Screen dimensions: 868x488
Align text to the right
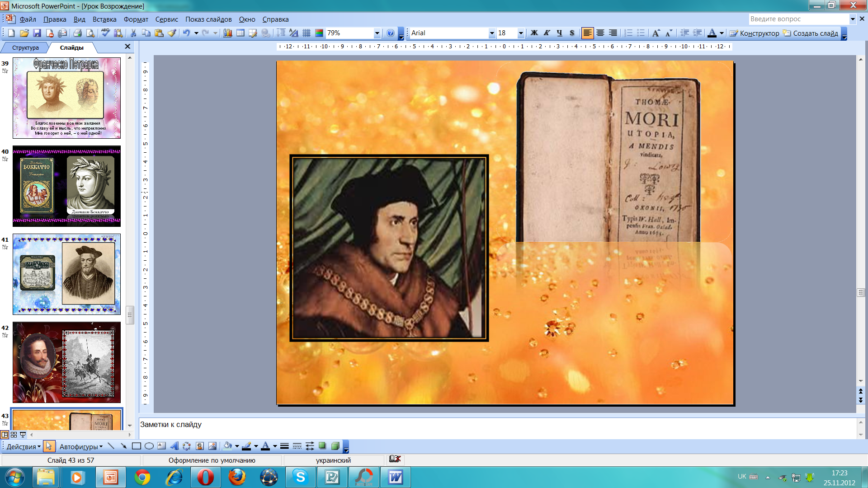click(x=613, y=33)
